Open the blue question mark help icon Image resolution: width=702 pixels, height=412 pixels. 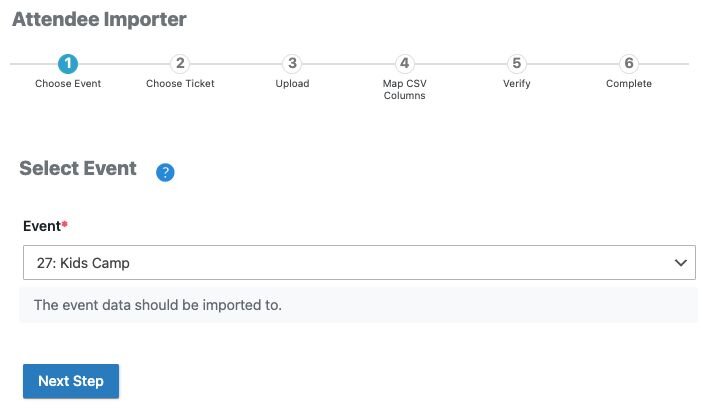click(x=165, y=172)
